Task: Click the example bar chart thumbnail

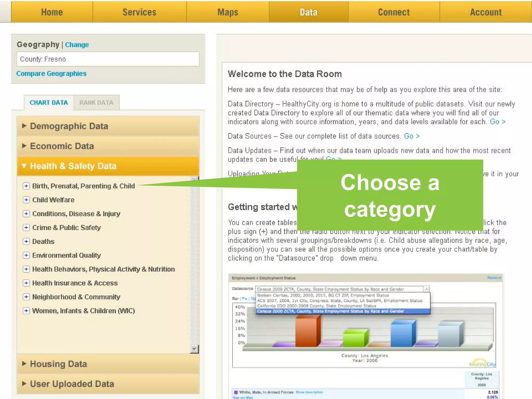Action: (x=364, y=335)
